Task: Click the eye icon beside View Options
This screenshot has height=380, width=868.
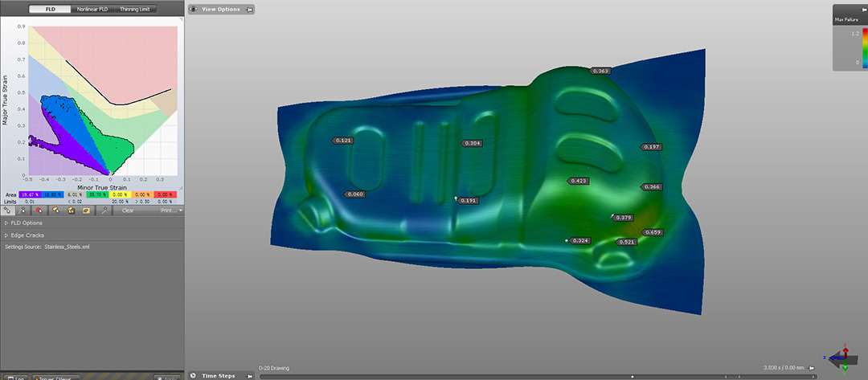Action: (193, 10)
